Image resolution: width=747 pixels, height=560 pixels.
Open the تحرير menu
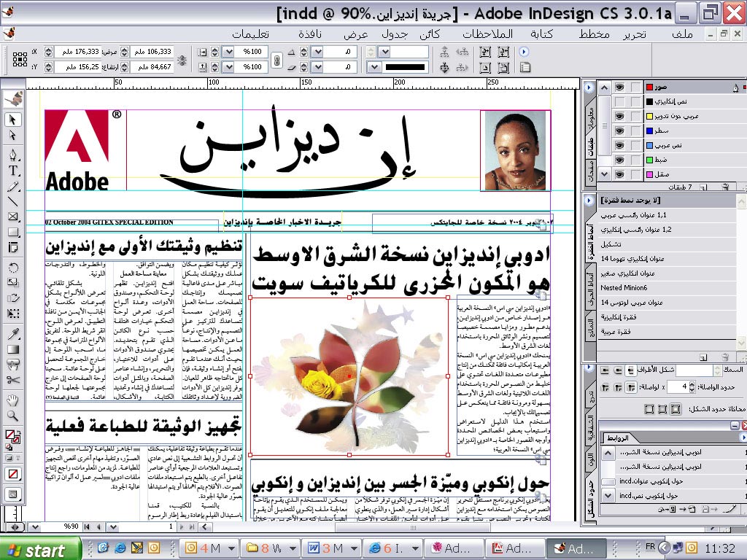coord(635,34)
